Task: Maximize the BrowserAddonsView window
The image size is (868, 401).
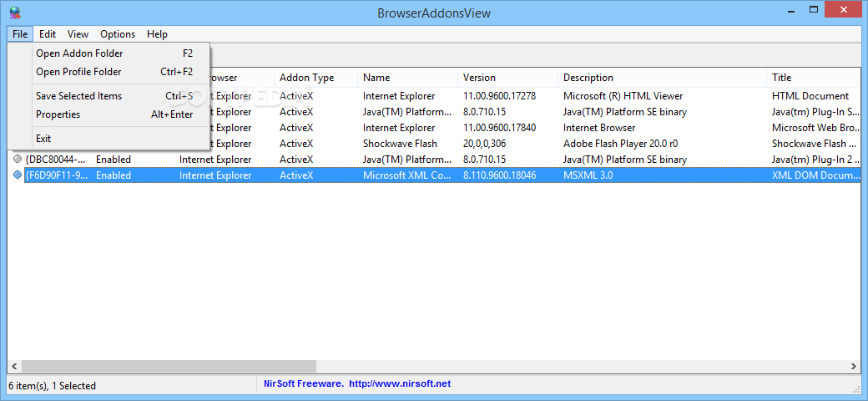Action: [x=814, y=9]
